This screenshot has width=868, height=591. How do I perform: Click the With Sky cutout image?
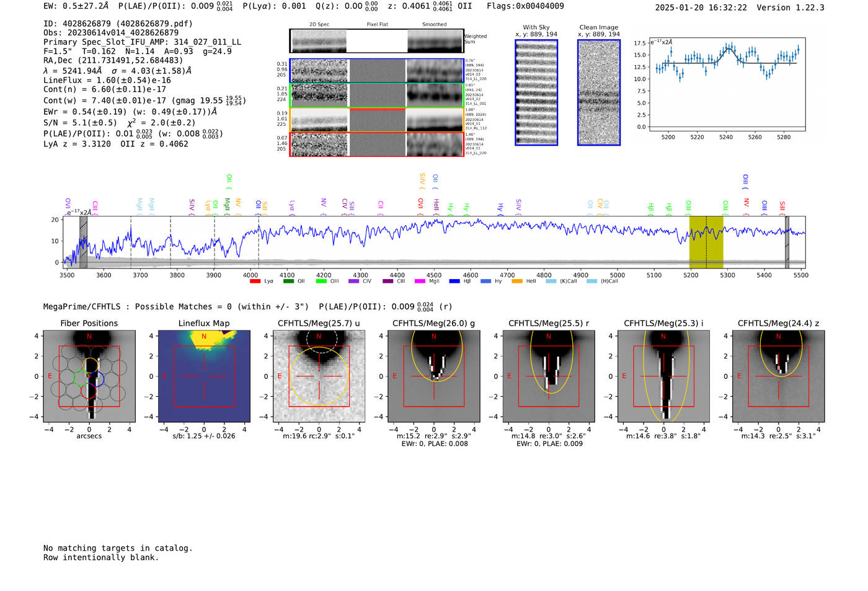click(x=536, y=92)
